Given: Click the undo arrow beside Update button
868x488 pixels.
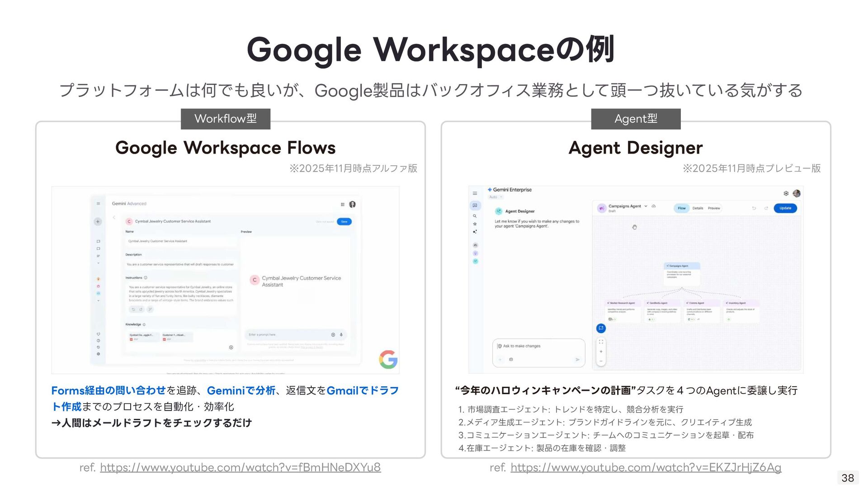Looking at the screenshot, I should tap(754, 208).
